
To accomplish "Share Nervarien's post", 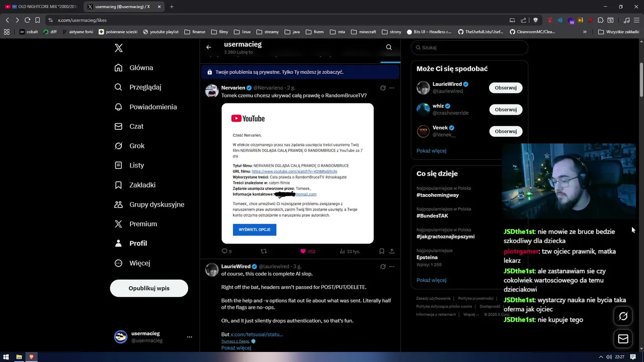I will pos(392,251).
